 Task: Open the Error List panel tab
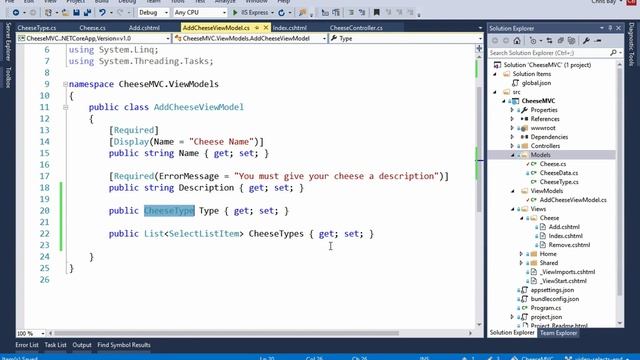(x=27, y=345)
